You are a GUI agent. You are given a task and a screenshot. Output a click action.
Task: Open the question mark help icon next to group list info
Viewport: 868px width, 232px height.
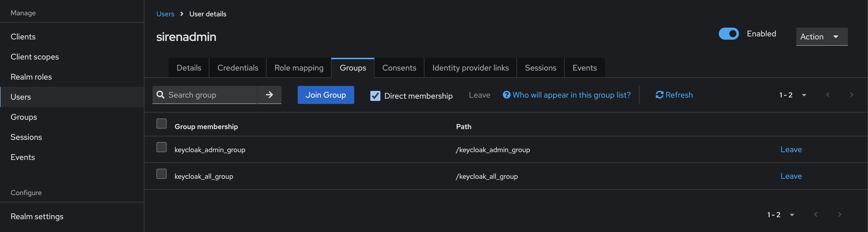(506, 95)
